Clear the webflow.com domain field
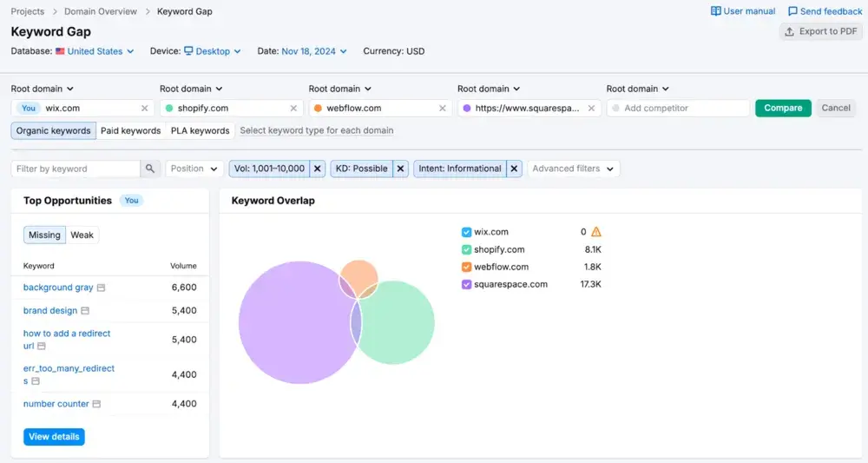The image size is (868, 463). (443, 108)
